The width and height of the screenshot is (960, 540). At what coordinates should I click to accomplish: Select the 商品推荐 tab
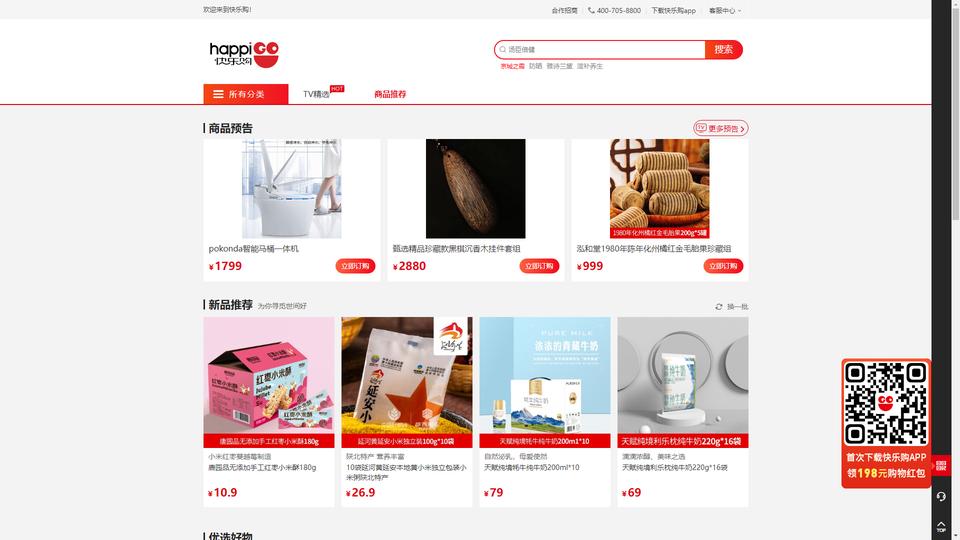click(390, 94)
